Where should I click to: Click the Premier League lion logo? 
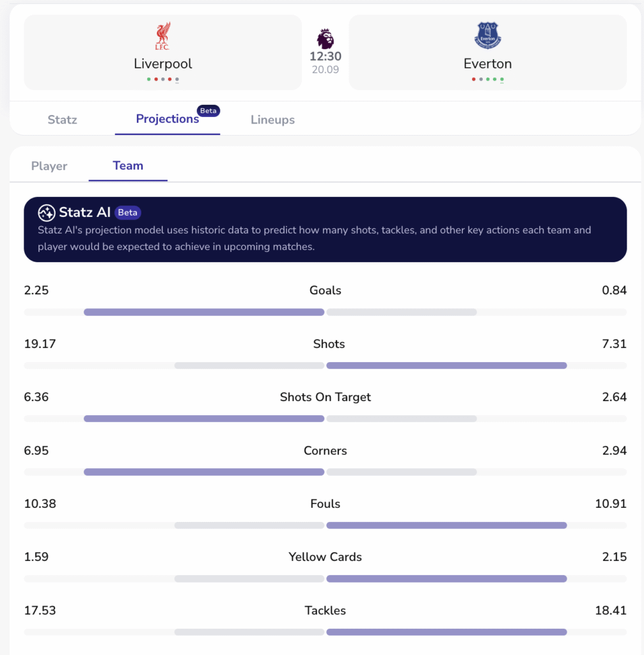[326, 38]
